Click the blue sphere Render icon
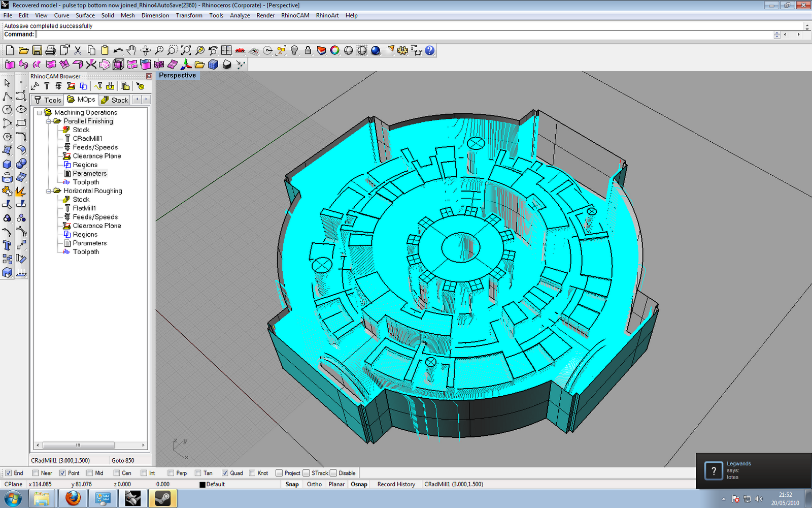 click(376, 50)
